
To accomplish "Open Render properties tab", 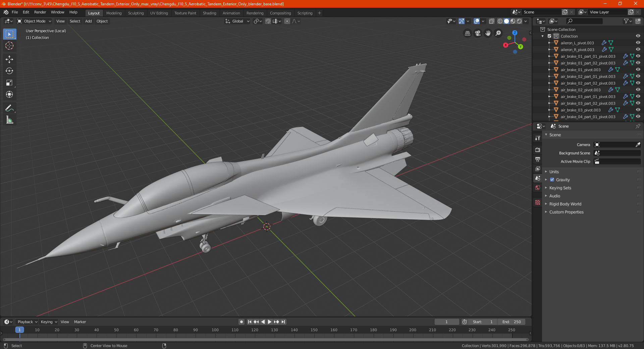I will tap(538, 150).
